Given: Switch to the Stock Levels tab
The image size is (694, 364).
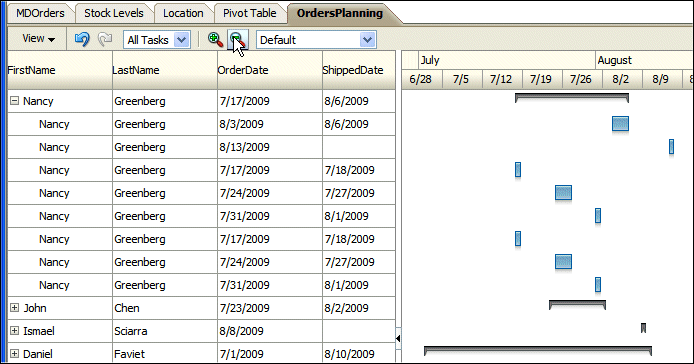Looking at the screenshot, I should (x=114, y=13).
